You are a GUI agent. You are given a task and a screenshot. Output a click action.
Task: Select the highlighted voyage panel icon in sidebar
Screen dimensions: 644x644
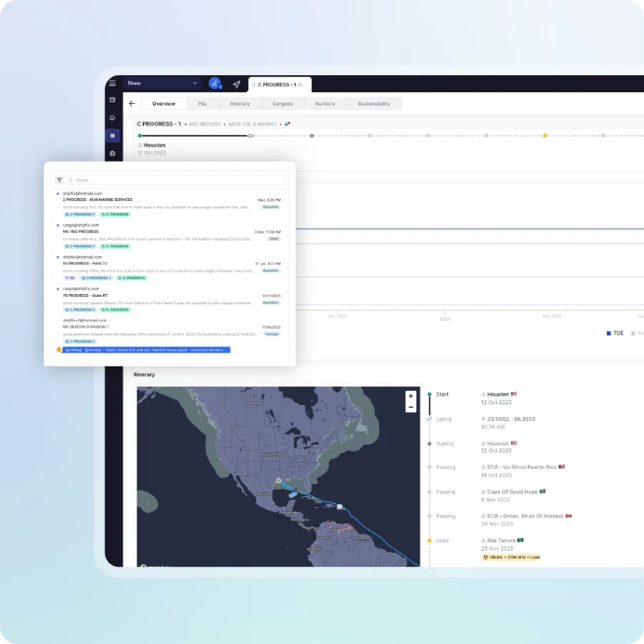point(112,135)
